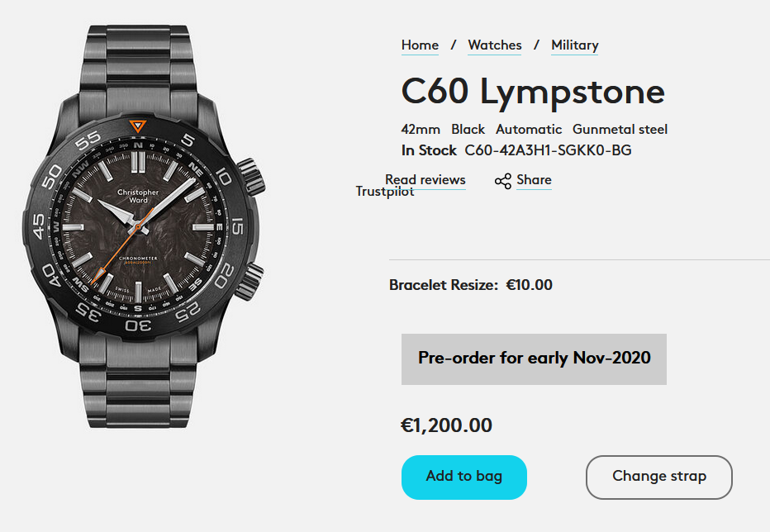Open the Watches breadcrumb link
Image resolution: width=770 pixels, height=532 pixels.
click(495, 45)
